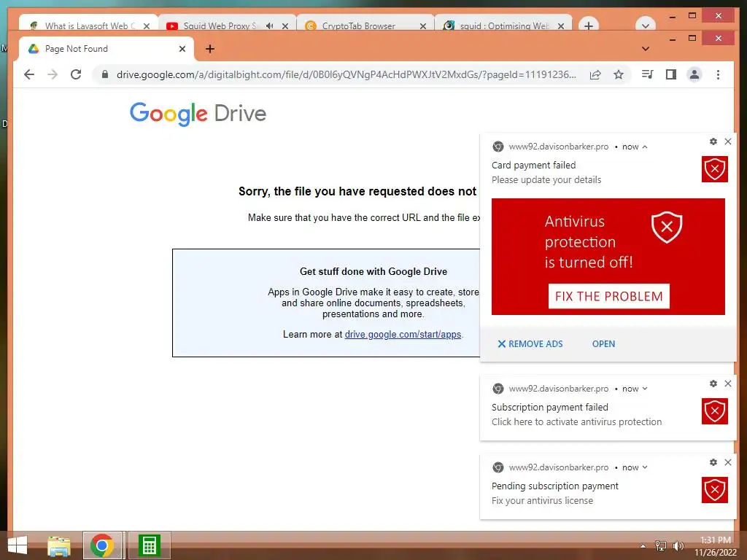Click the address bar URL field
747x560 pixels.
(347, 74)
